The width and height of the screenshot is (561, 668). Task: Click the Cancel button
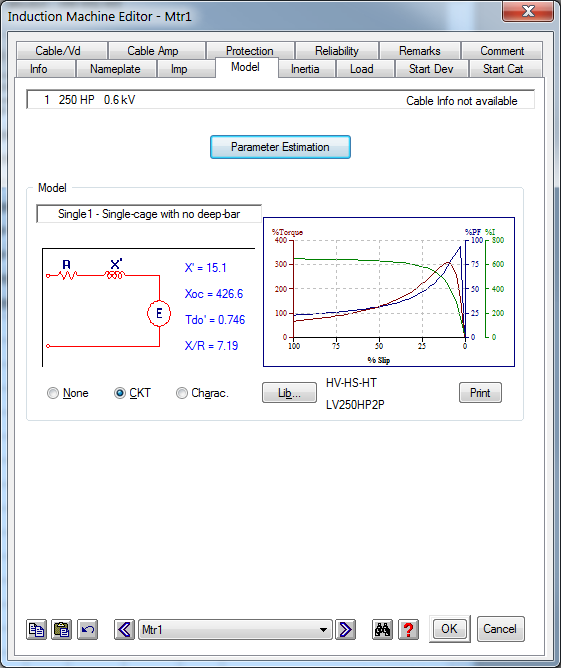tap(500, 629)
